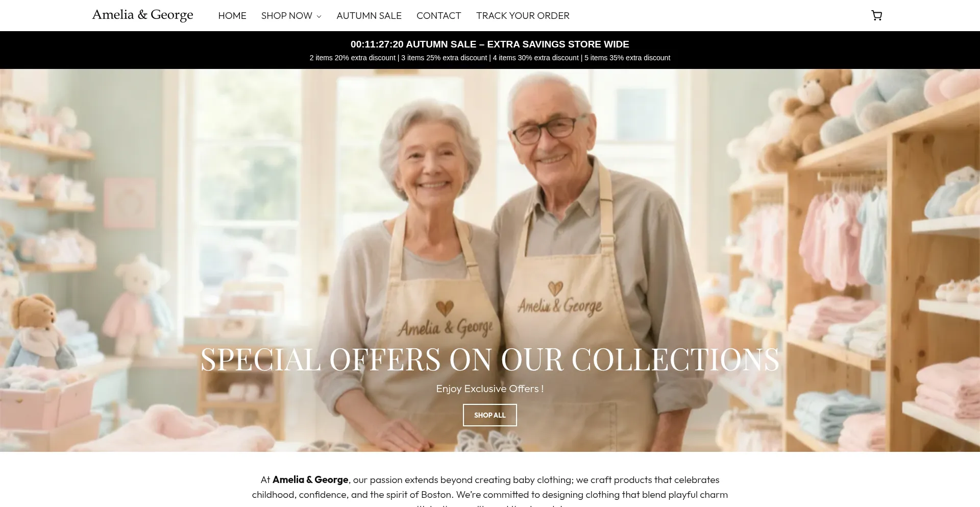Open the shopping cart icon
Viewport: 980px width, 507px height.
[x=876, y=15]
